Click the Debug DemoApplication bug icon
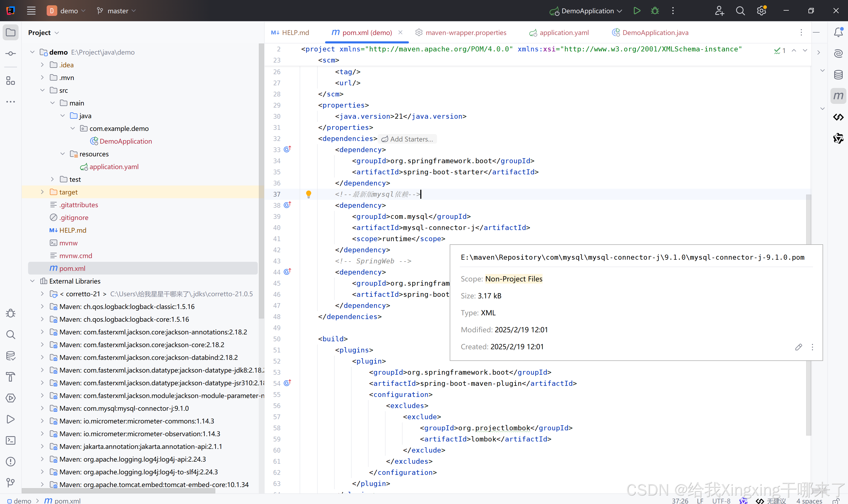The width and height of the screenshot is (848, 504). (655, 11)
